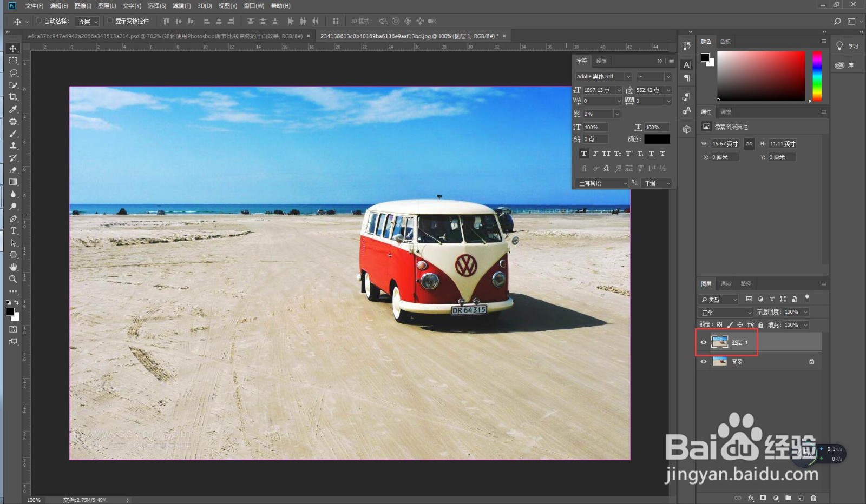Switch to the 段落 tab
The image size is (866, 504).
(x=601, y=61)
